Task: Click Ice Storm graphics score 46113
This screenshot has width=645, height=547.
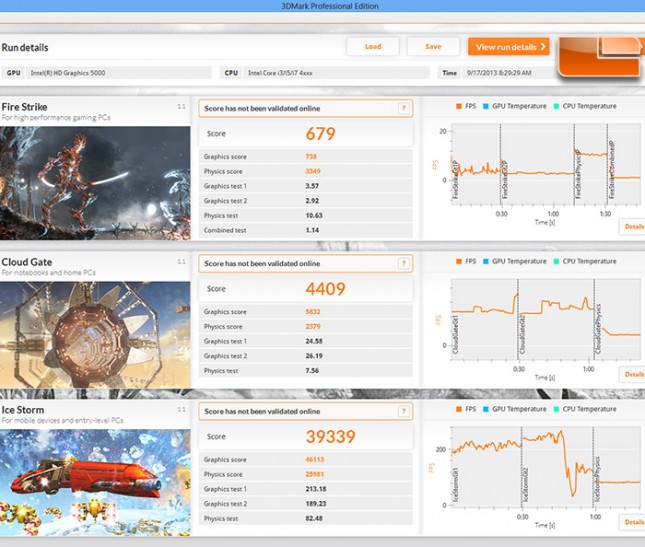Action: pos(315,459)
